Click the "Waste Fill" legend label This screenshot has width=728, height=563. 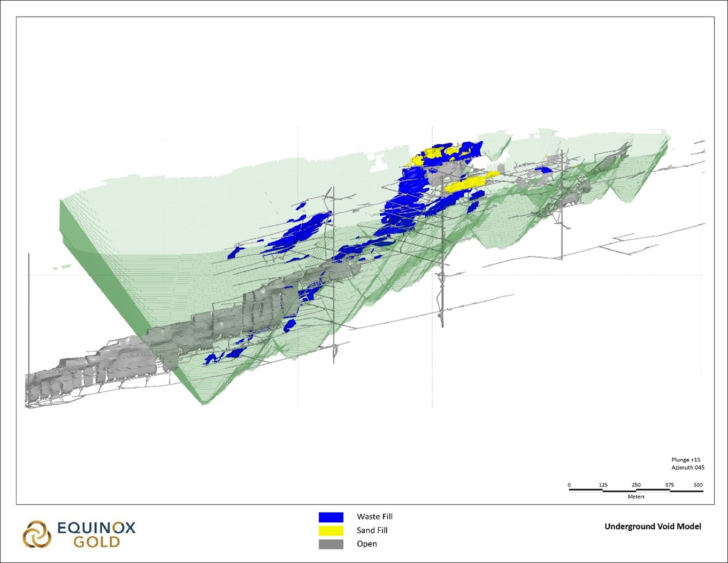374,516
